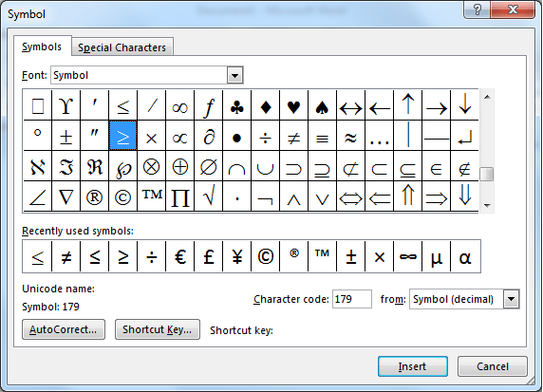Click the symbol grid scroll up arrow
543x392 pixels.
click(x=487, y=98)
